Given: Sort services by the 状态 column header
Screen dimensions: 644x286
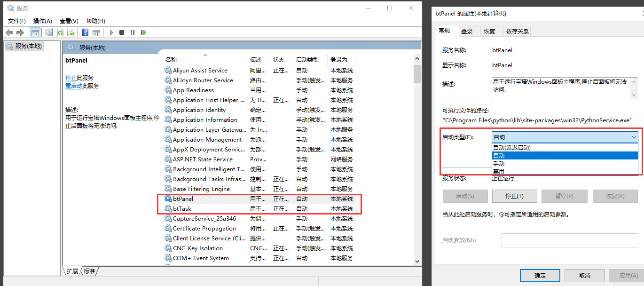Looking at the screenshot, I should point(282,60).
